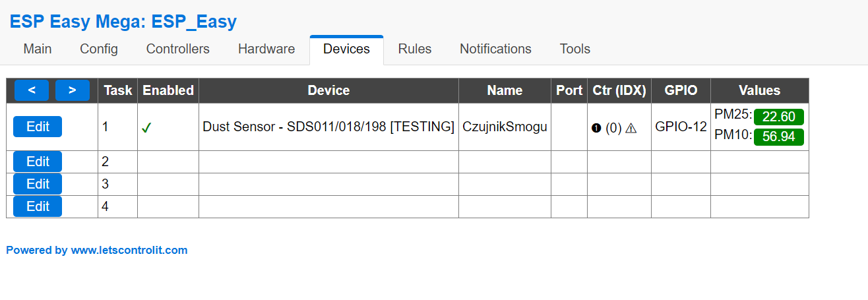
Task: Switch to the Notifications tab
Action: click(x=495, y=49)
